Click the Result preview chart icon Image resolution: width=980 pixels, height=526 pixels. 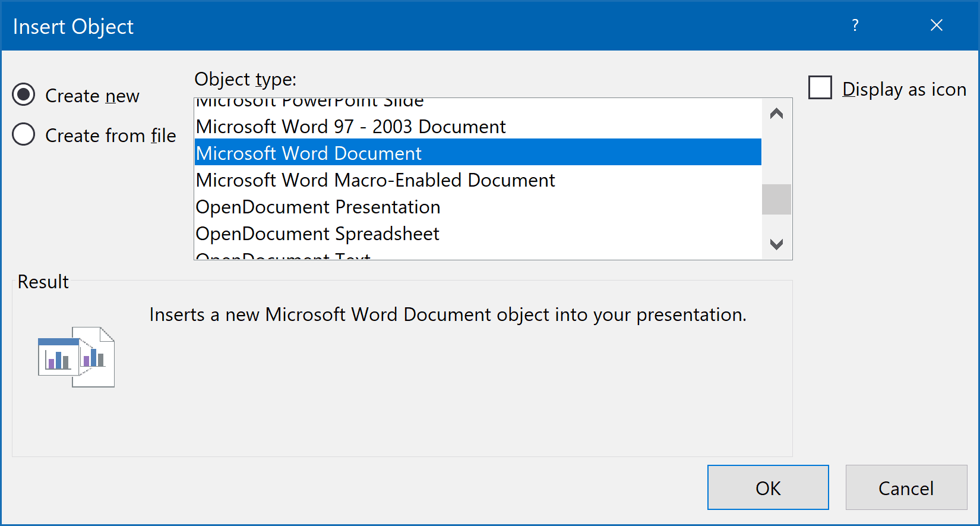click(x=76, y=357)
